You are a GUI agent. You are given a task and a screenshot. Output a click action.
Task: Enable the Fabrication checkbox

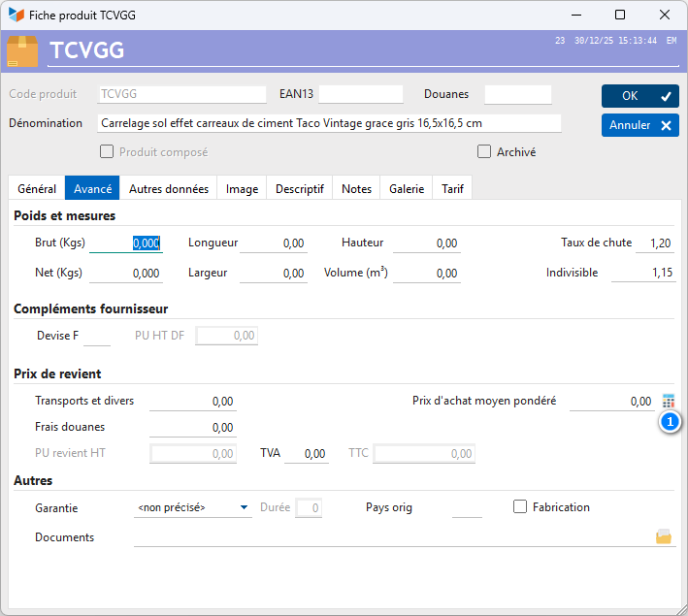pyautogui.click(x=520, y=506)
